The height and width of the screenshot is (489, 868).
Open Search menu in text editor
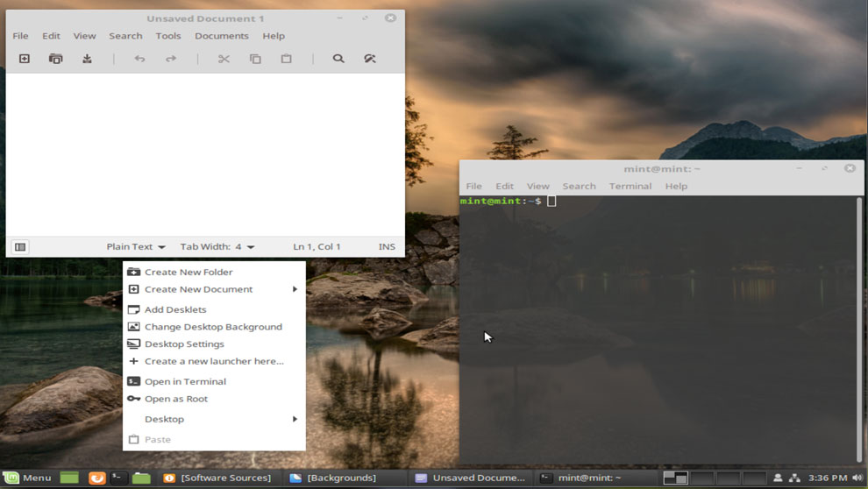click(125, 36)
